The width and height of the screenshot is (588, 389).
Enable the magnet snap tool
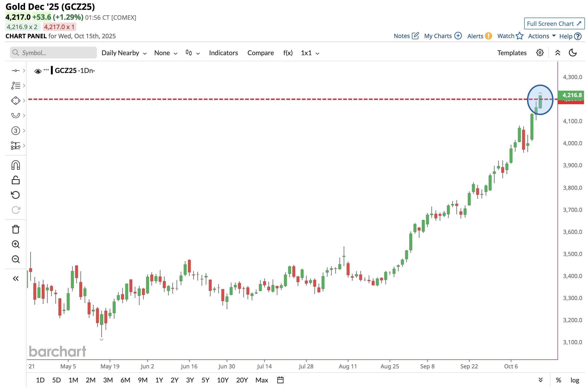click(x=16, y=165)
